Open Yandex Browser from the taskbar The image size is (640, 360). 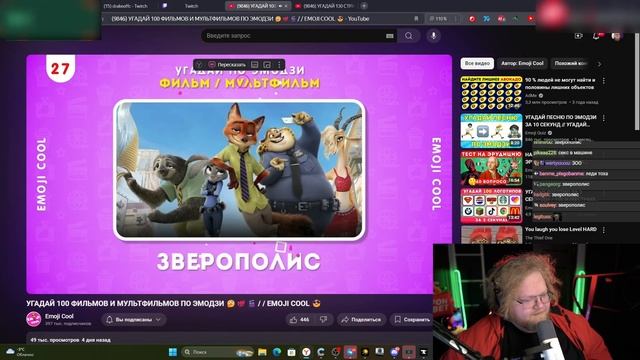(x=306, y=352)
